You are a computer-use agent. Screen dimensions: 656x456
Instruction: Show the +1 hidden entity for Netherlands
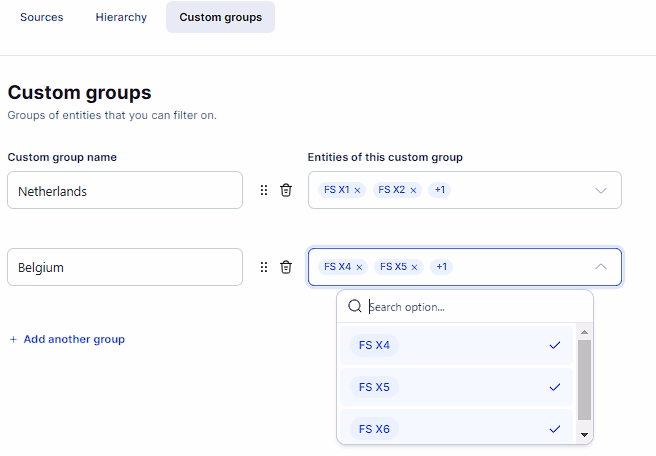[x=439, y=190]
